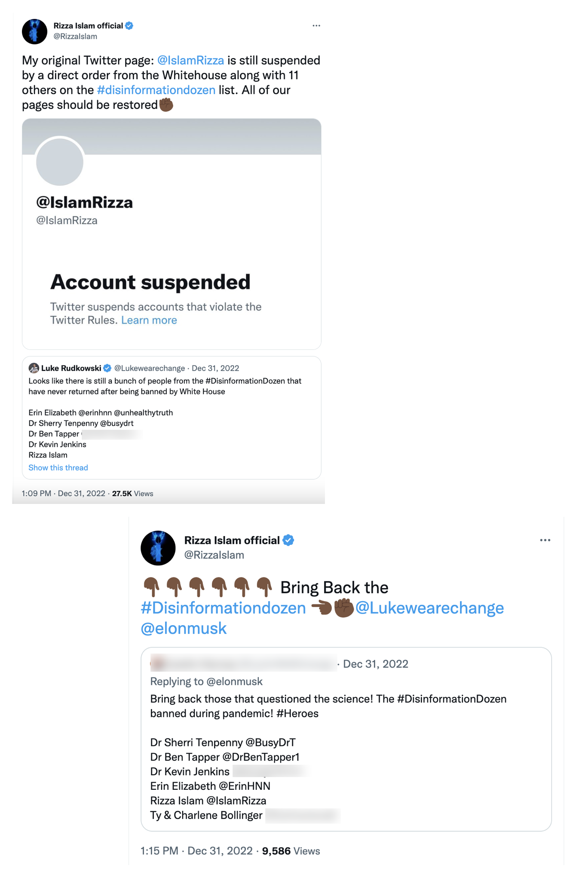Open Luke Rudkowski's profile avatar
This screenshot has height=884, width=588.
[x=34, y=368]
